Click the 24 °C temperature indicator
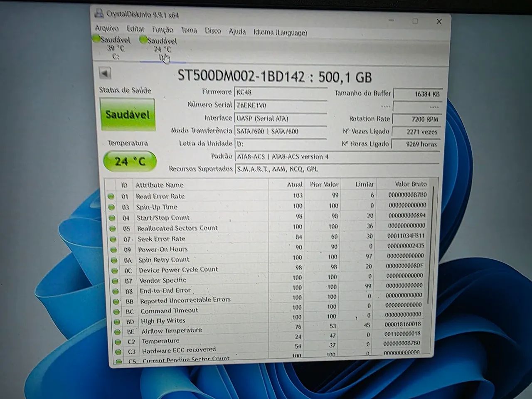 pos(130,161)
